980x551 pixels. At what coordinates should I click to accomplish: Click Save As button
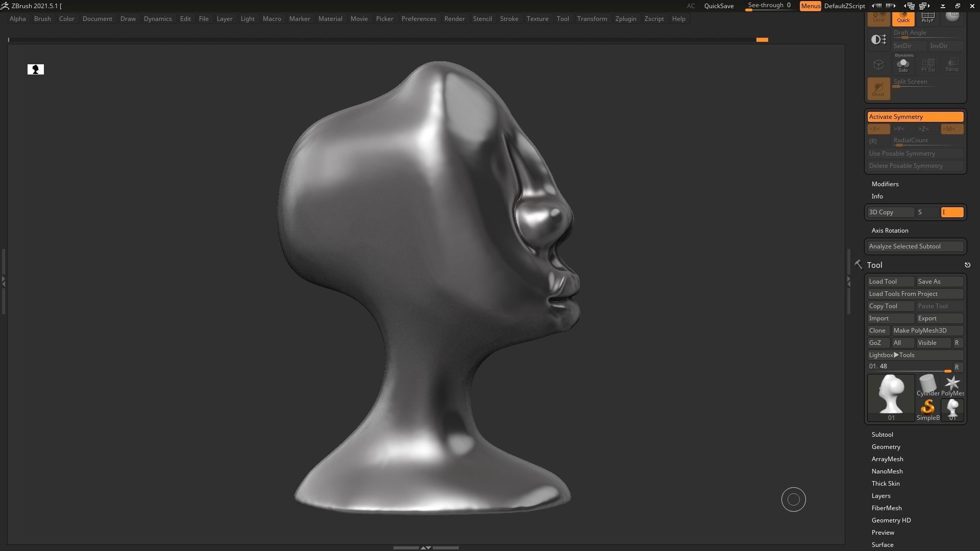940,282
